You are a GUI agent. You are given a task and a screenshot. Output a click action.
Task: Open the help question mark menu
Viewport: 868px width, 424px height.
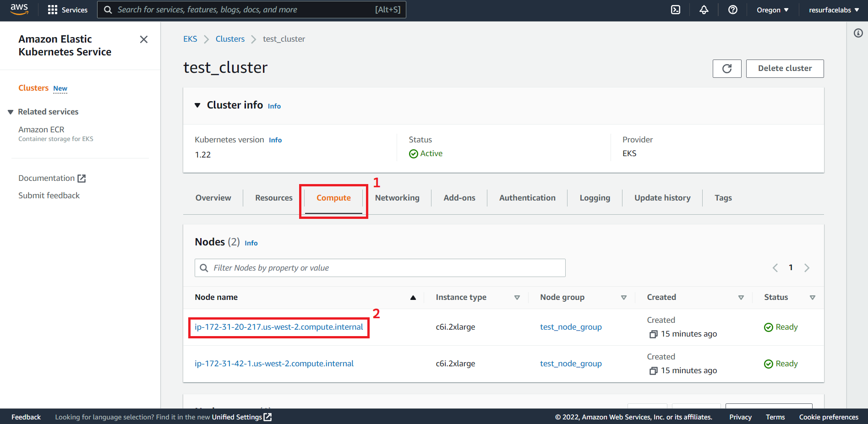(x=733, y=10)
